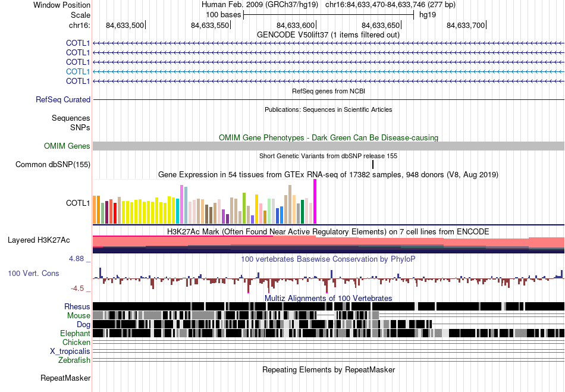Click the black dbSNP variant tick mark
565x392 pixels.
(x=373, y=165)
